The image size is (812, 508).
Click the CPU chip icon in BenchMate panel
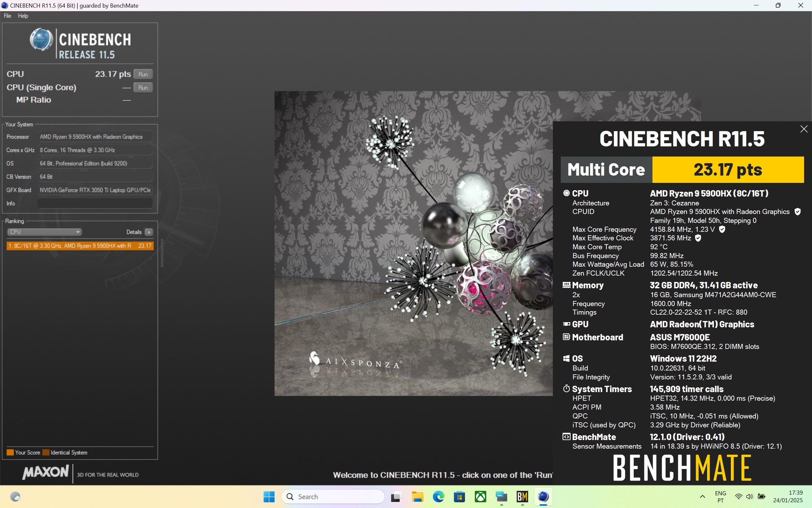(566, 193)
